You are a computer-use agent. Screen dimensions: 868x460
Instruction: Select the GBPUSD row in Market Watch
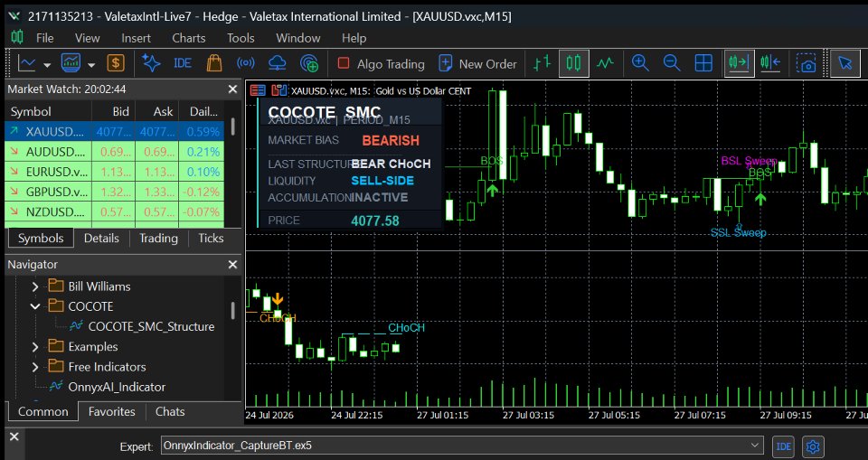115,192
